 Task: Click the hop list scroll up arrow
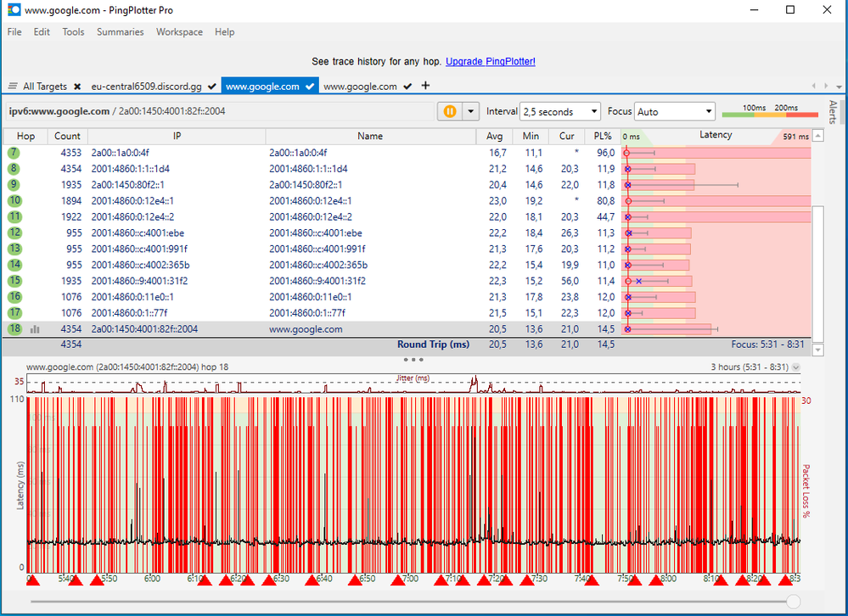(x=818, y=136)
